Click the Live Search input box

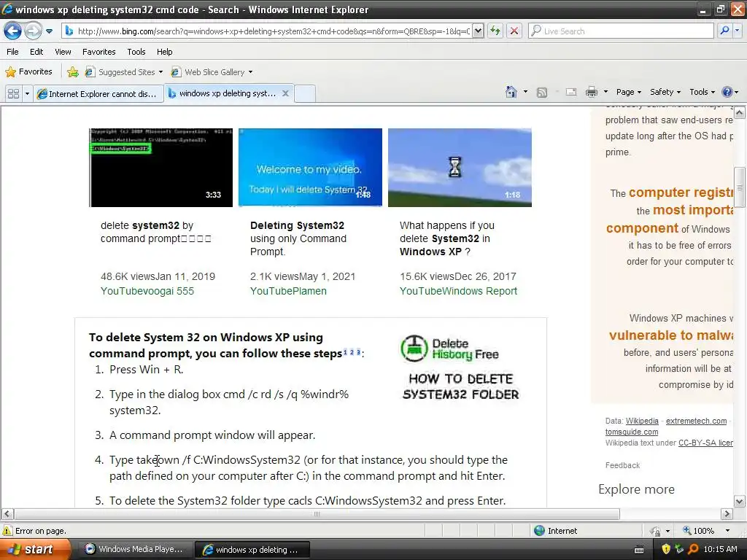[622, 31]
